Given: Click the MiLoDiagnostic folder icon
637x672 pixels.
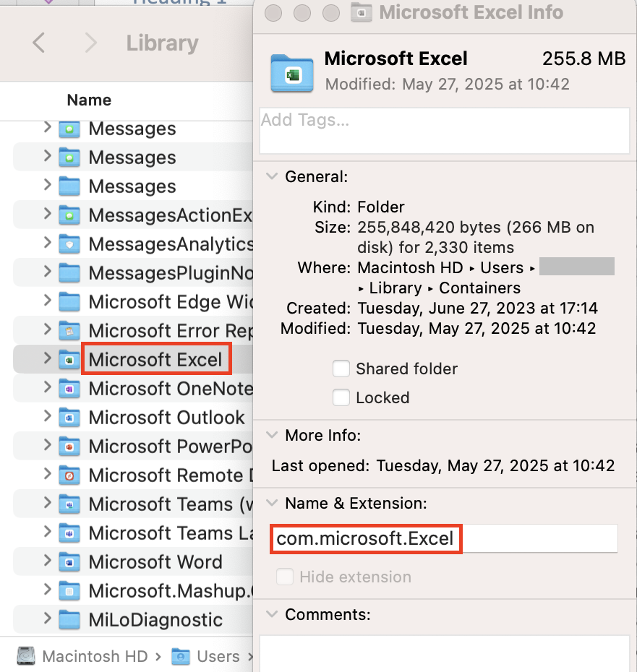Looking at the screenshot, I should click(69, 620).
